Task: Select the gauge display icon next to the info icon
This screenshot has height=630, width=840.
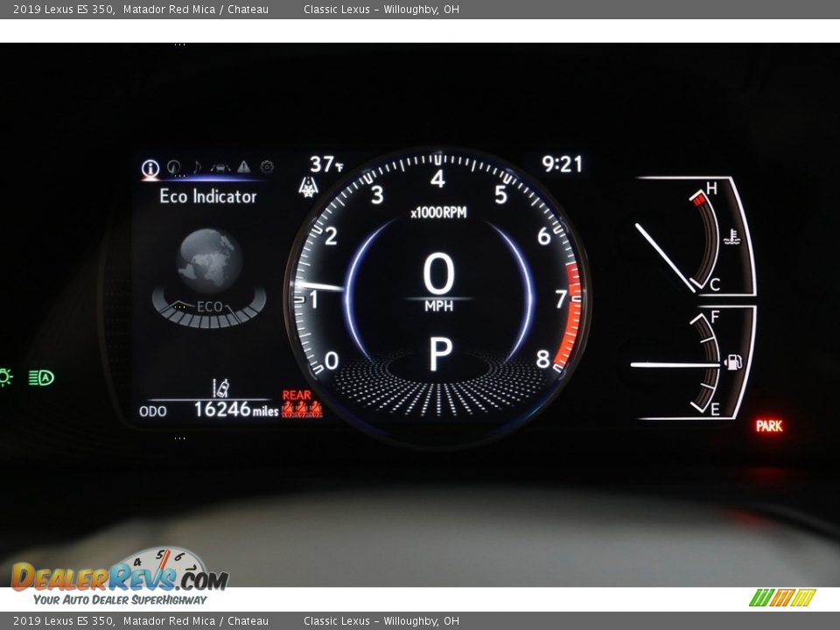Action: [x=173, y=167]
